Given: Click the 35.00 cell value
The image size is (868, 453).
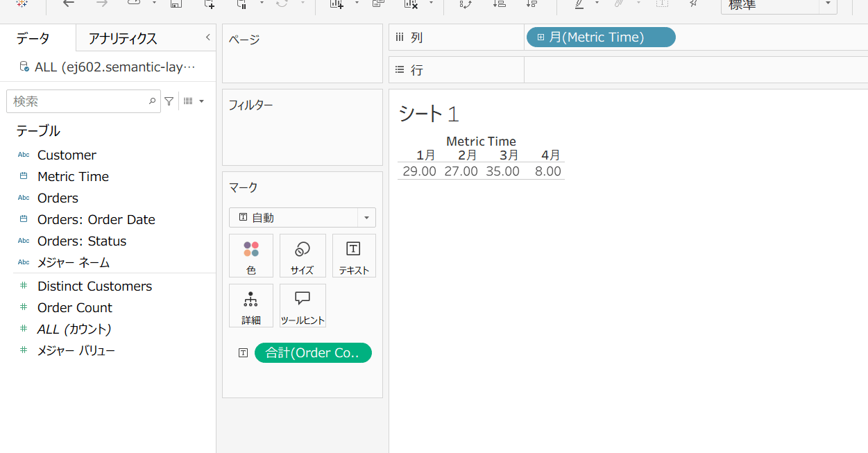Looking at the screenshot, I should tap(502, 171).
